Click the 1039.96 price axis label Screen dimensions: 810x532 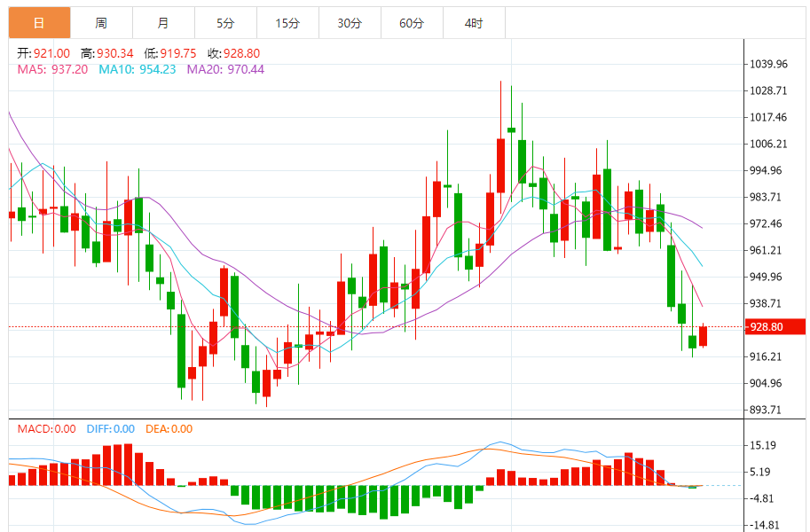[768, 64]
